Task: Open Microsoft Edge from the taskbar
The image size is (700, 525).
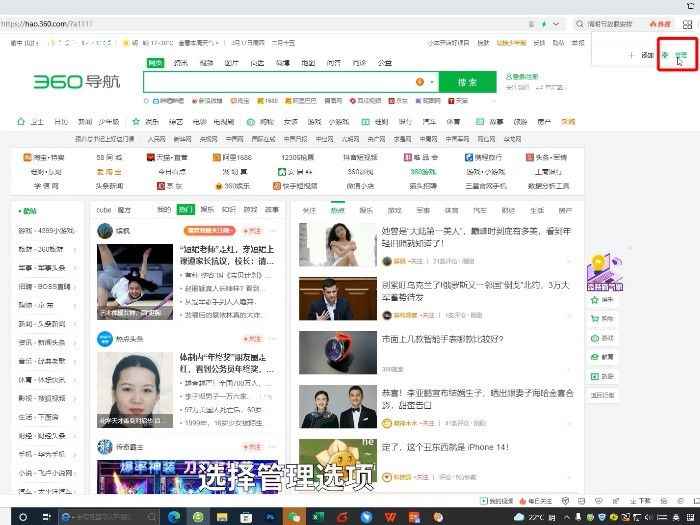Action: click(174, 517)
